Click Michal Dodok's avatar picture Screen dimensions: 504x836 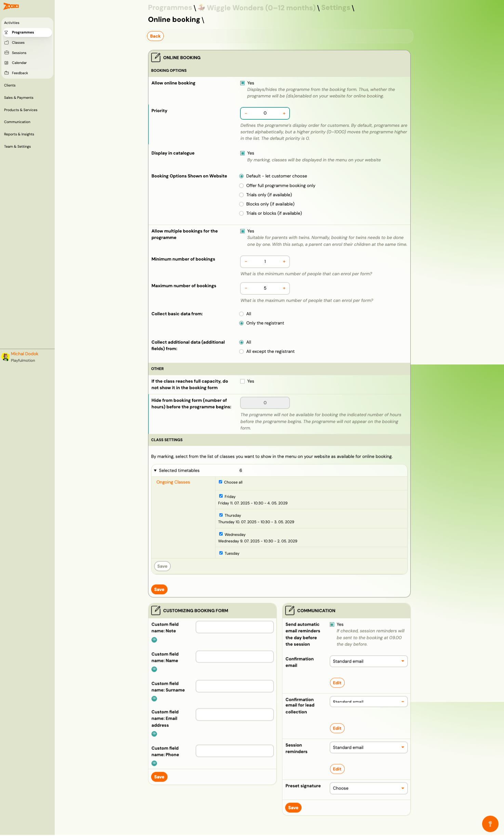tap(5, 357)
